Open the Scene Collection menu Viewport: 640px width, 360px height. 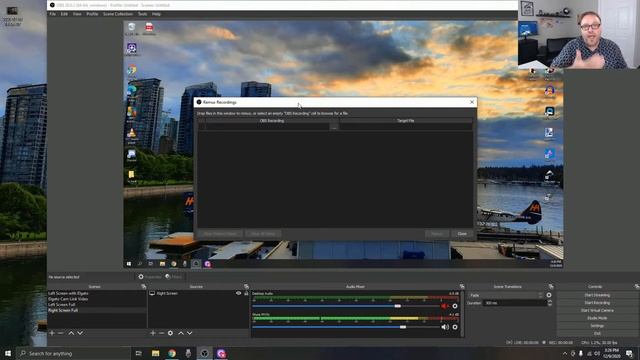[x=118, y=14]
